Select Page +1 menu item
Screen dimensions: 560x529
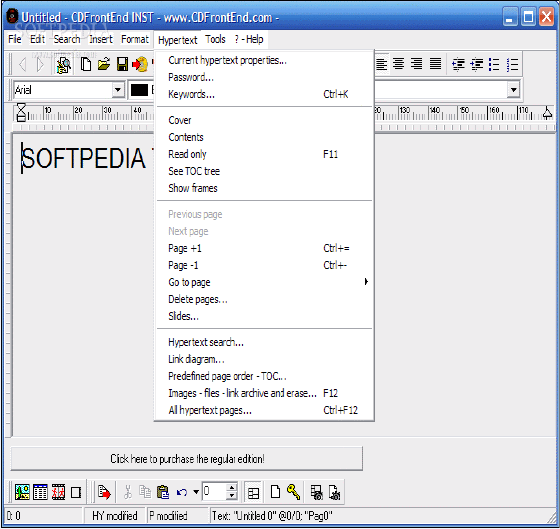coord(265,248)
